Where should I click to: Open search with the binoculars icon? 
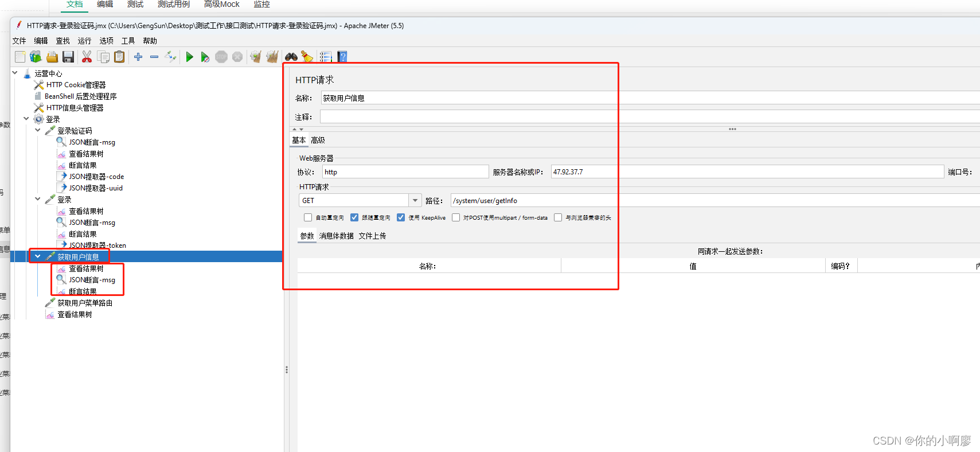click(x=291, y=57)
